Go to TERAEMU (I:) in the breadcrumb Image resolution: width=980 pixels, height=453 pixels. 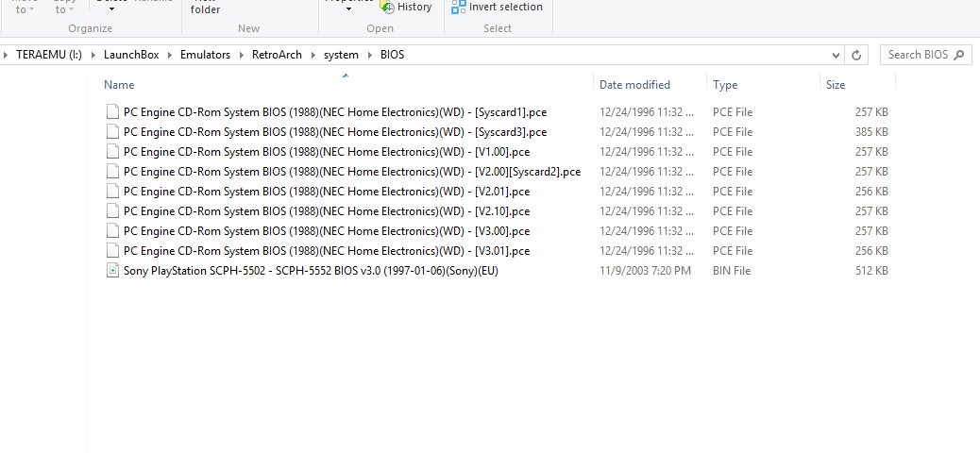tap(49, 55)
